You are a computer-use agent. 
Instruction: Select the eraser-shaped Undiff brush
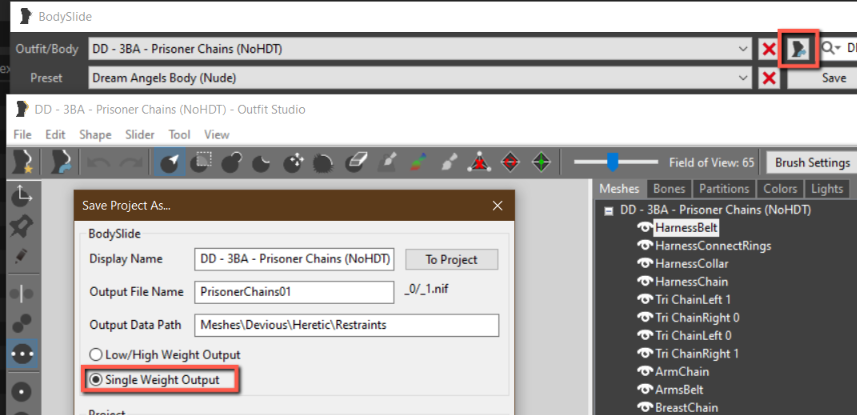[x=357, y=162]
